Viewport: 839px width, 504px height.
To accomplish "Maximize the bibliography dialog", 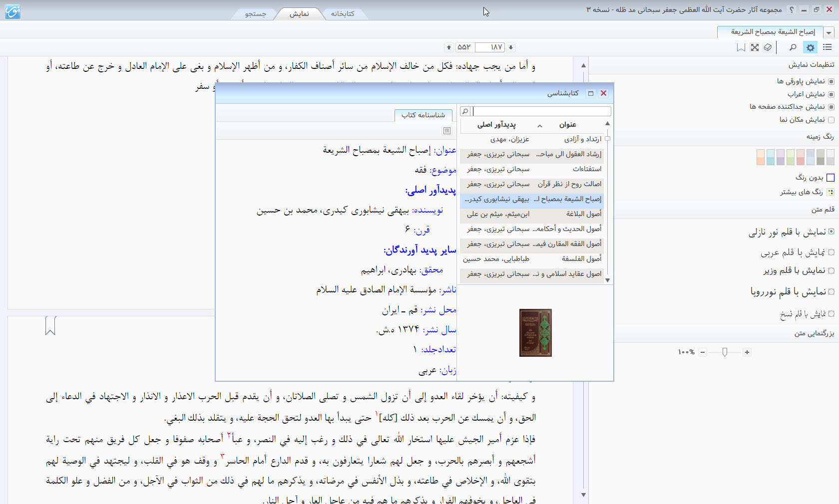I will pos(591,93).
